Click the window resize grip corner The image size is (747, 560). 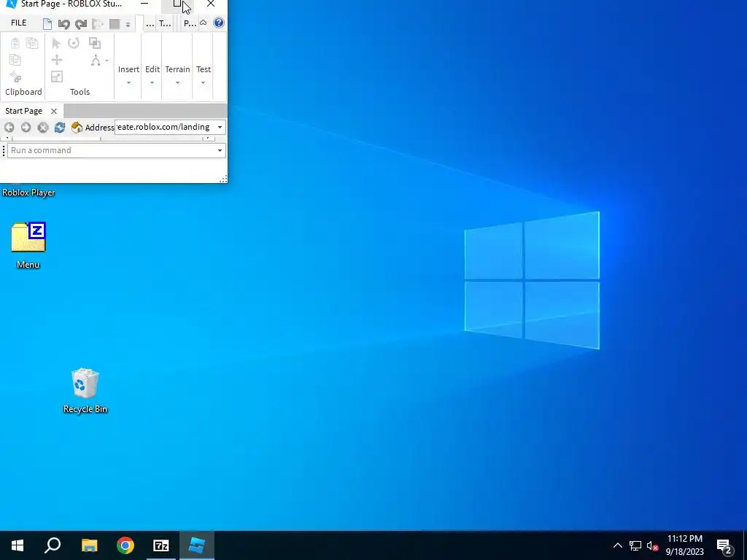pyautogui.click(x=223, y=179)
